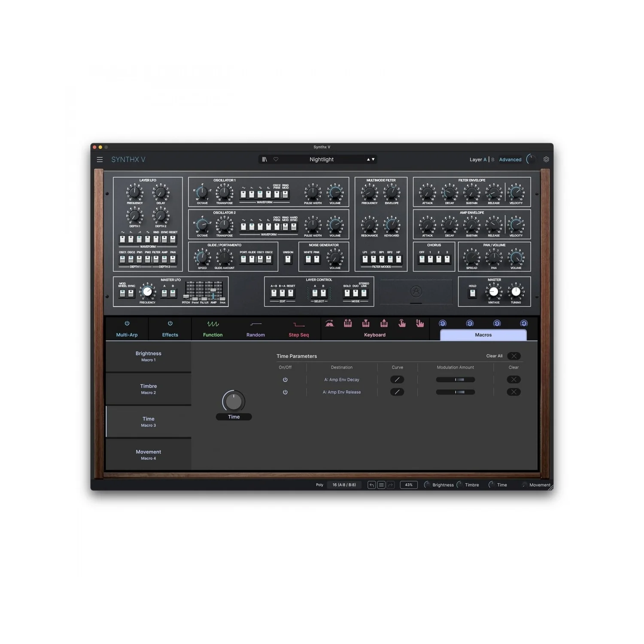Switch to the Step Seq tab
Screen dimensions: 644x644
[x=299, y=335]
